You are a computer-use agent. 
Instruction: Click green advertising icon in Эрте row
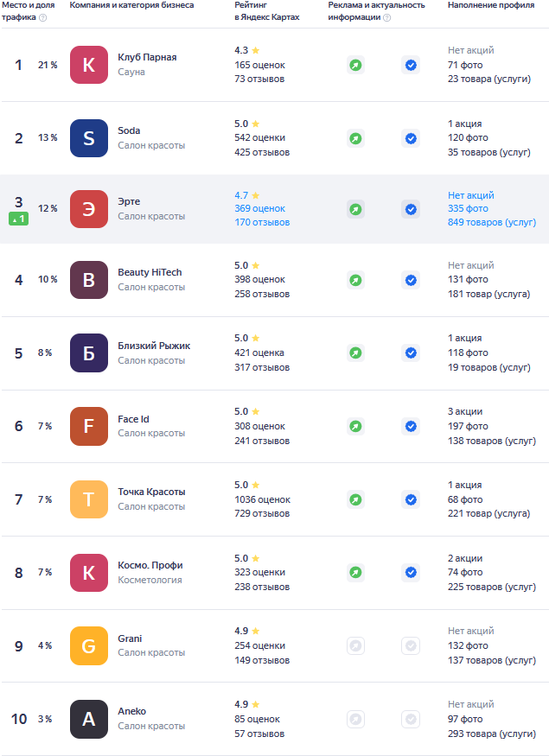[355, 209]
